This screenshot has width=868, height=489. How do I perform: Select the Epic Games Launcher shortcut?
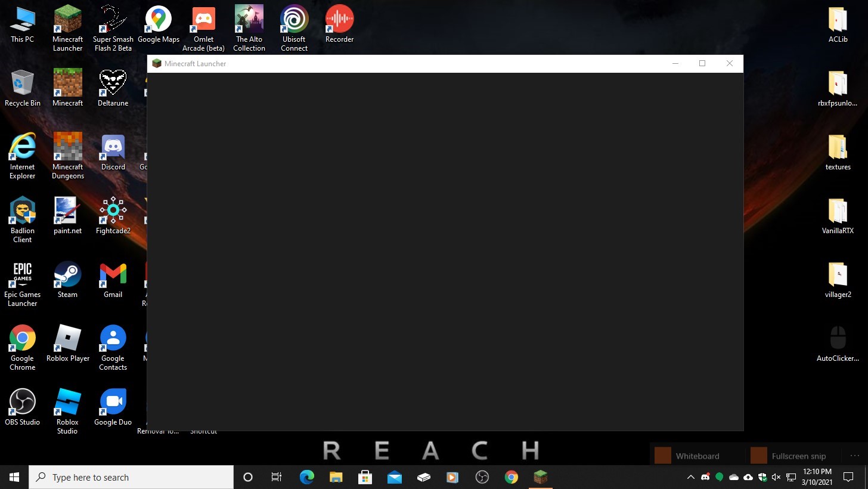(x=23, y=284)
